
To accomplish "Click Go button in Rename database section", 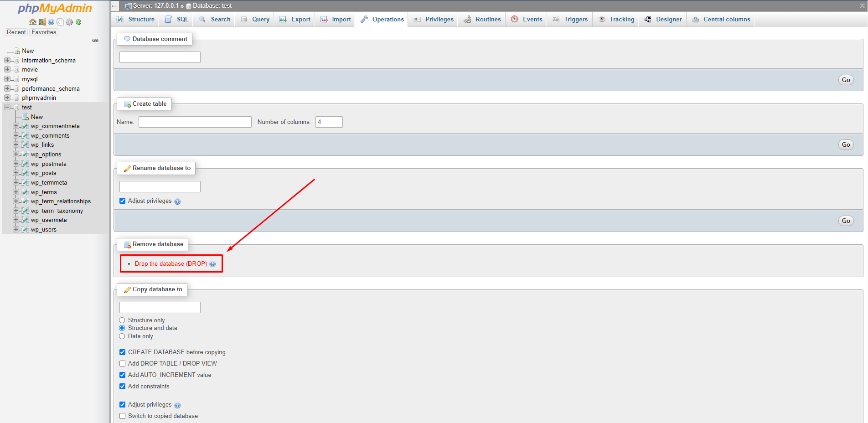I will tap(846, 221).
